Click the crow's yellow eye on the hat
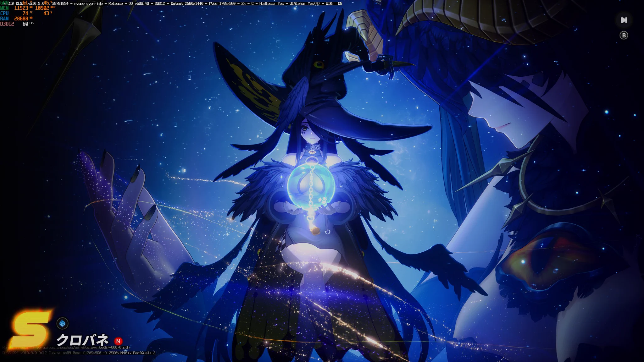This screenshot has width=644, height=362. [x=319, y=65]
